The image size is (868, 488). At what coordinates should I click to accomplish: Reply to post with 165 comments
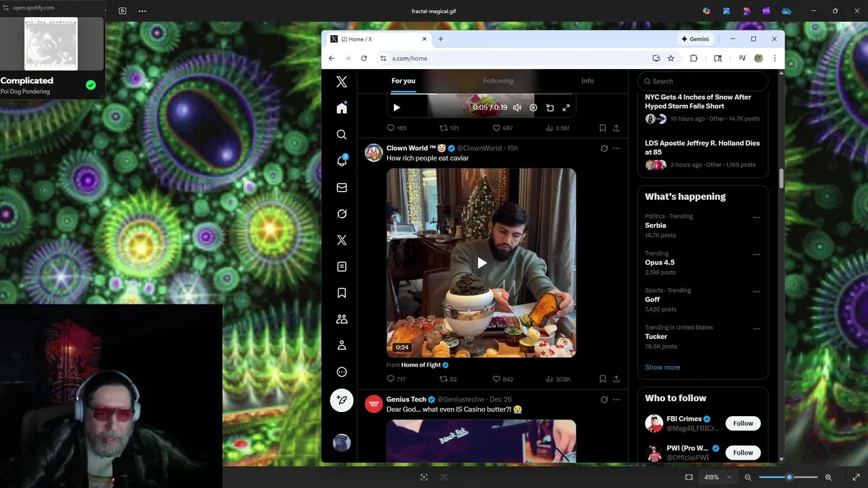pos(396,128)
